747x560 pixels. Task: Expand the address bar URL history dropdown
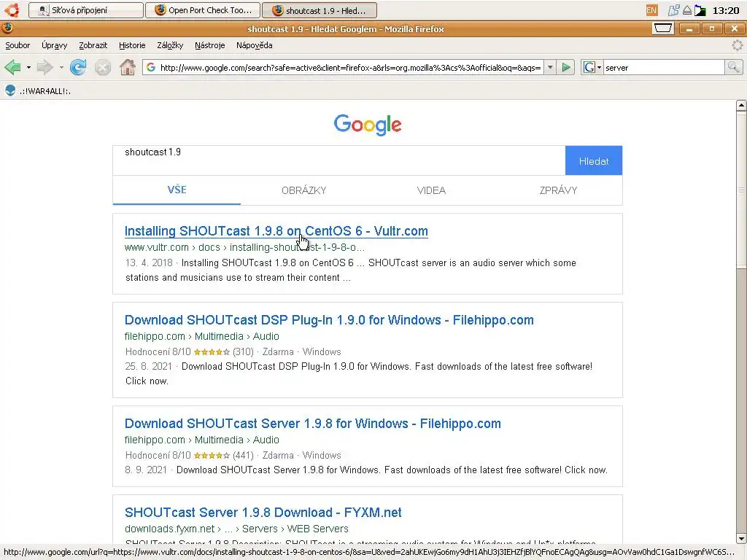coord(550,68)
